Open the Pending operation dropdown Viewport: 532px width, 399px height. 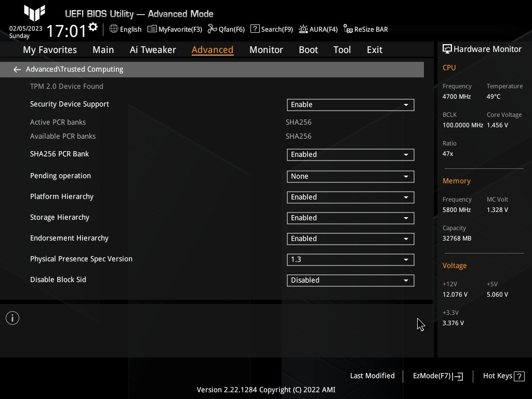(350, 176)
